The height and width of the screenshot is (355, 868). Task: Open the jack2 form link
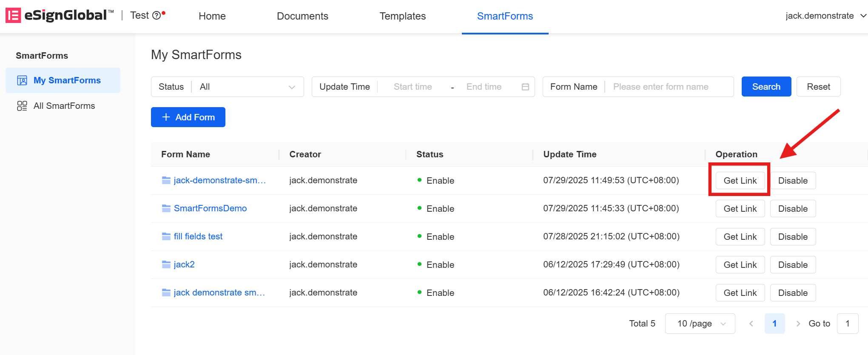tap(184, 264)
